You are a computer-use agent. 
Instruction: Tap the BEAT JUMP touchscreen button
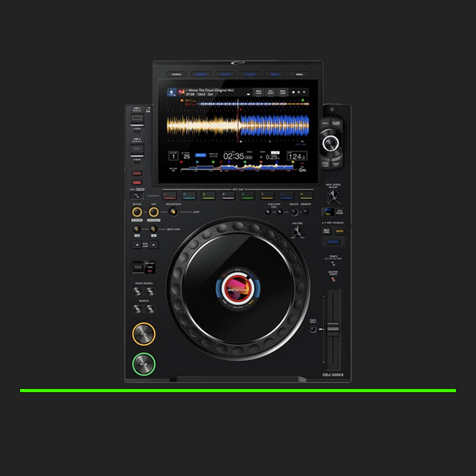[283, 92]
